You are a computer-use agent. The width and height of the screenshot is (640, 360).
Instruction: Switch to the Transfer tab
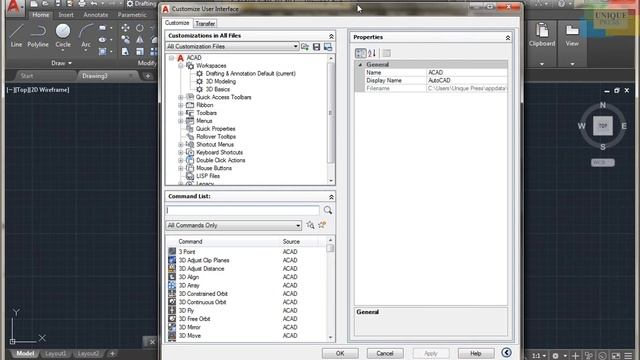point(205,24)
